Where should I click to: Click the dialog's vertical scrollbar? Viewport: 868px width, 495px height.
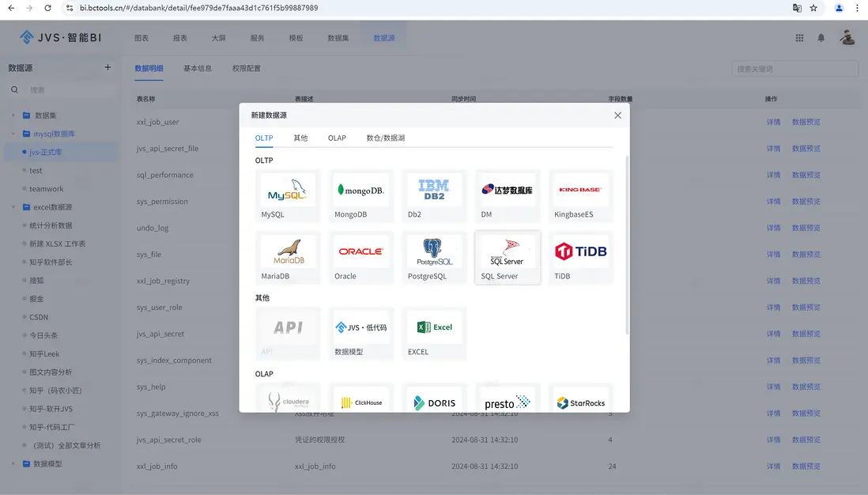[x=627, y=244]
